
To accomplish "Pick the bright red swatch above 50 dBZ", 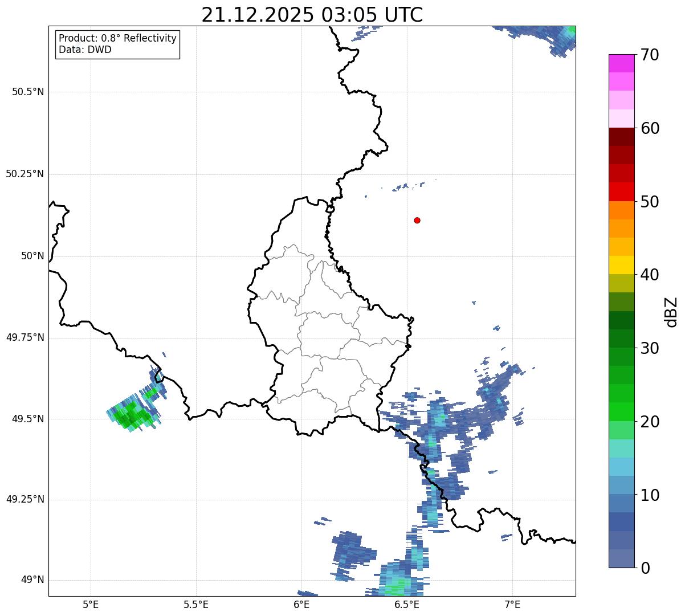I will point(621,191).
